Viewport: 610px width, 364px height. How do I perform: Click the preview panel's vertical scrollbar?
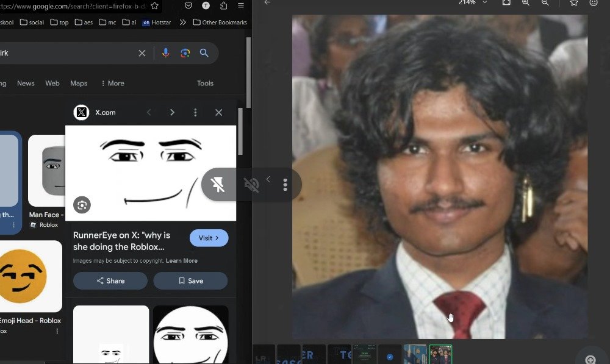(x=240, y=132)
